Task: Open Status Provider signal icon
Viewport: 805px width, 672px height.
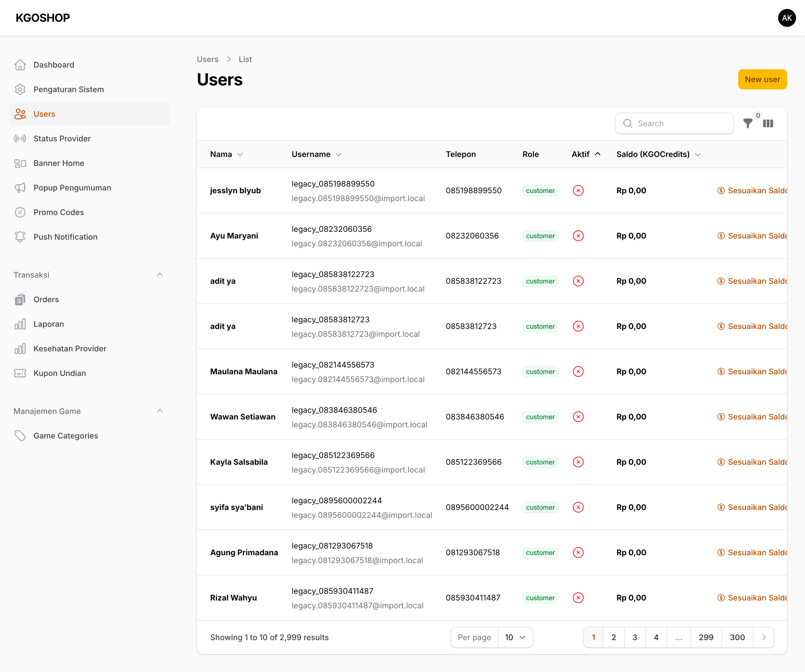Action: pyautogui.click(x=20, y=138)
